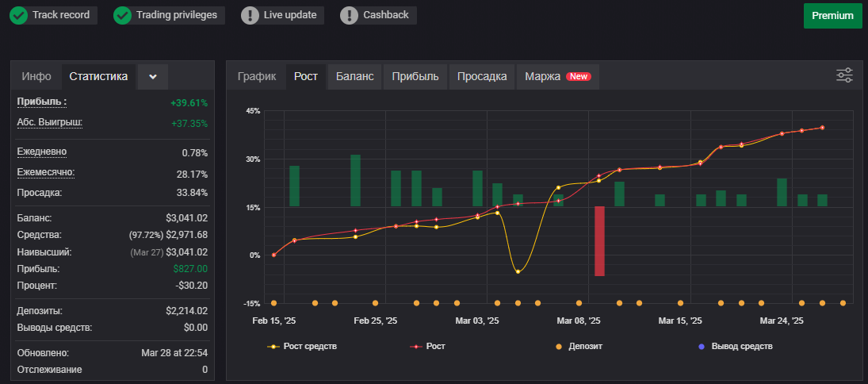Image resolution: width=868 pixels, height=384 pixels.
Task: Switch to the График tab
Action: tap(257, 76)
